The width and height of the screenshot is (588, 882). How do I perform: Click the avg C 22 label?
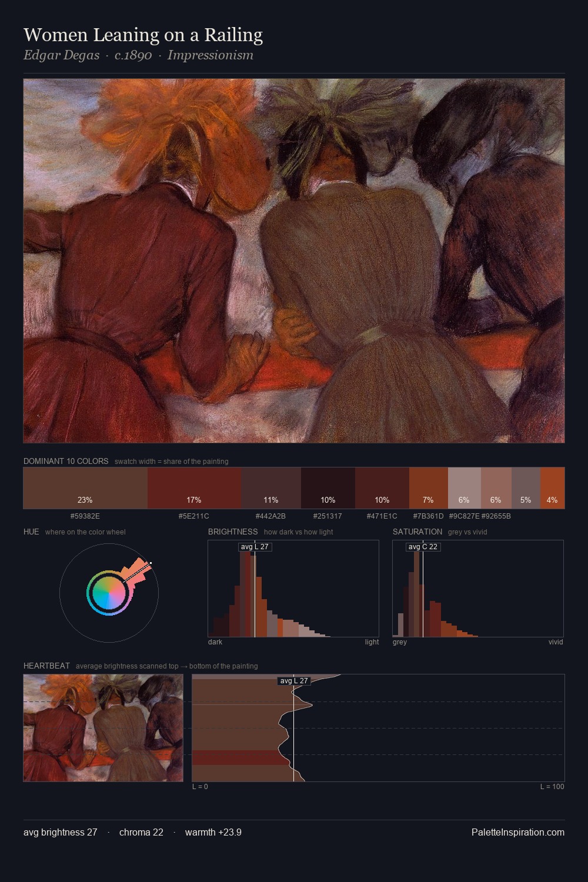(x=423, y=547)
